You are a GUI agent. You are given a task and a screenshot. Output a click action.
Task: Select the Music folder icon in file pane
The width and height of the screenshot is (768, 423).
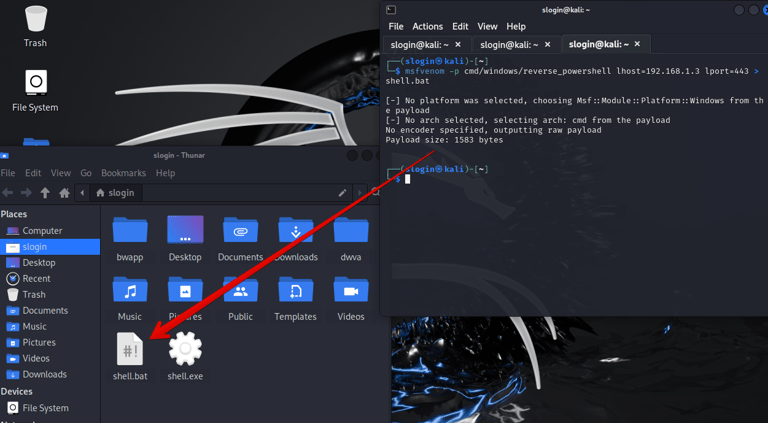tap(130, 290)
